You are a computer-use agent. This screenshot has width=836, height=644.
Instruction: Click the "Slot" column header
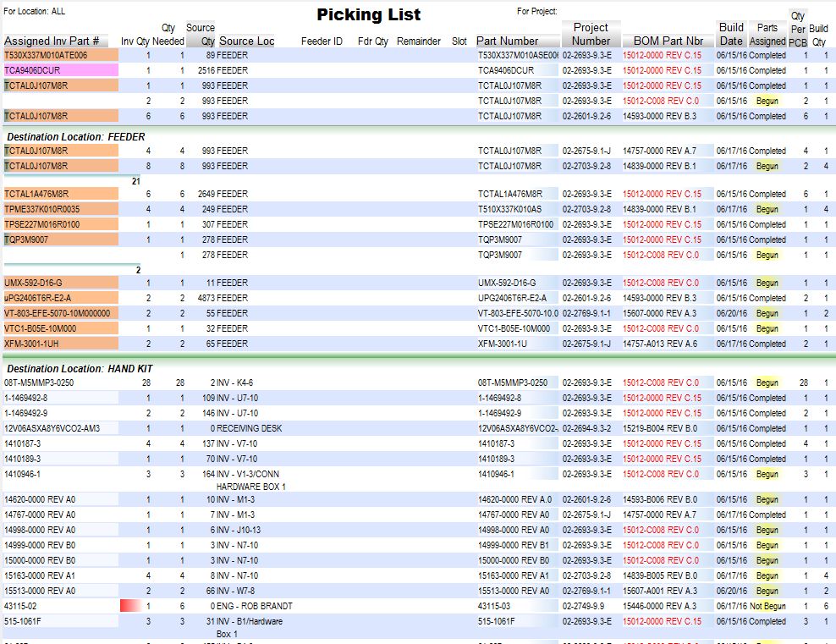tap(459, 41)
